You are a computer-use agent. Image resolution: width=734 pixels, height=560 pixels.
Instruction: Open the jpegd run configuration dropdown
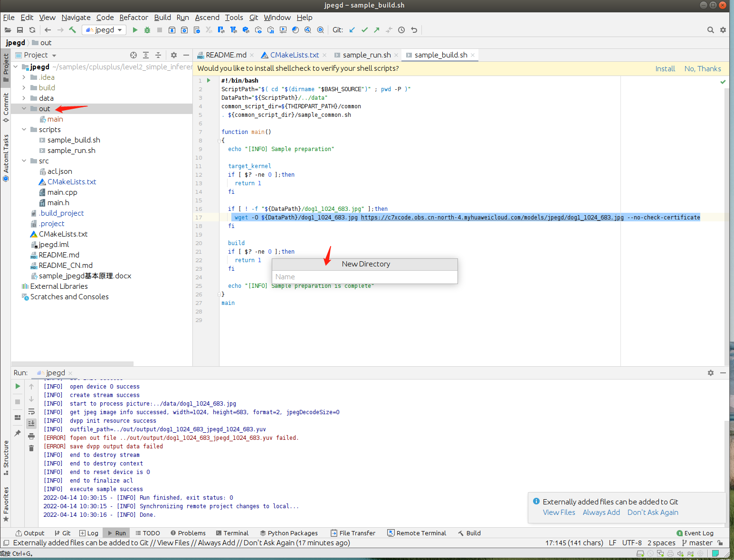click(x=105, y=30)
